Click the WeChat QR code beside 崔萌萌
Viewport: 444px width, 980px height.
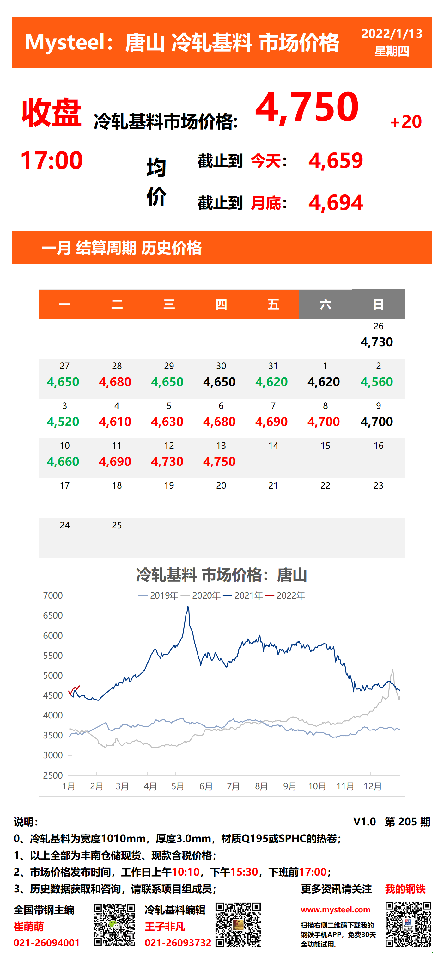click(x=114, y=925)
